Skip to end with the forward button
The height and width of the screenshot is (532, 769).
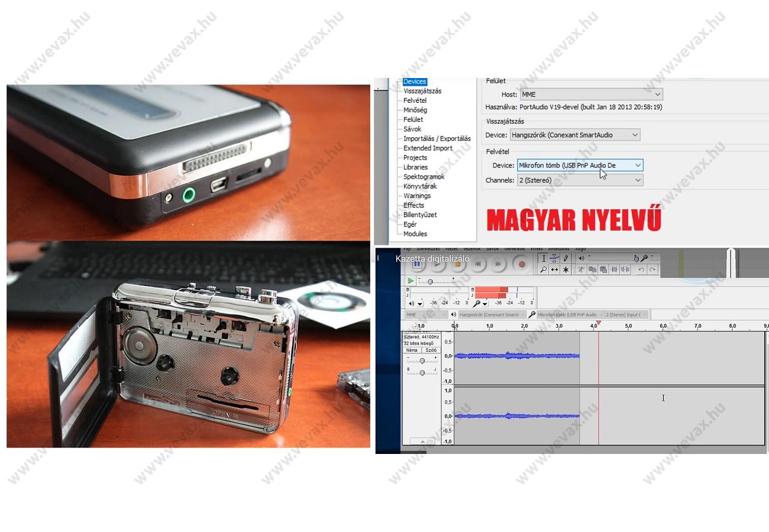click(498, 264)
